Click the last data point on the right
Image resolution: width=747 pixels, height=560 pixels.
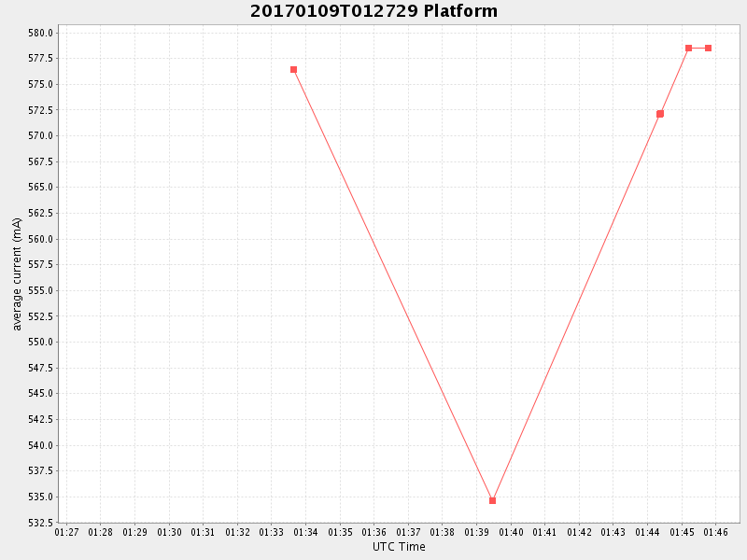click(x=708, y=48)
